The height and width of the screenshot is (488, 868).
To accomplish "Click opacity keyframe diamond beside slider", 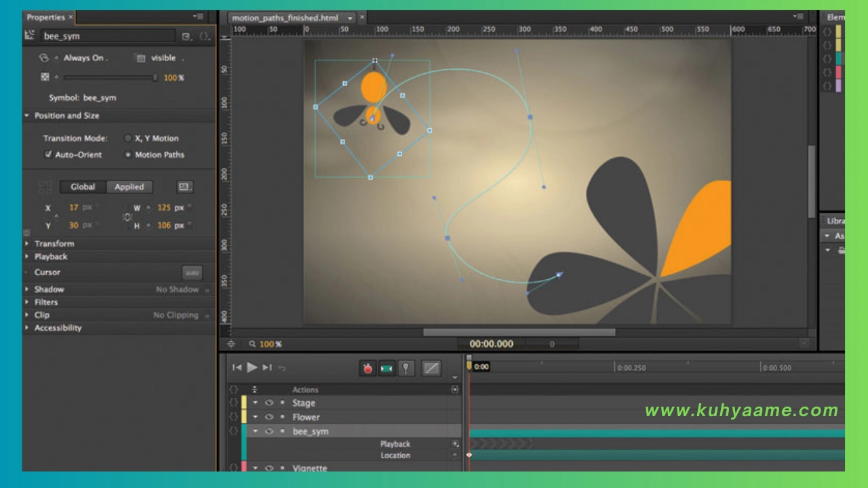I will pyautogui.click(x=56, y=77).
